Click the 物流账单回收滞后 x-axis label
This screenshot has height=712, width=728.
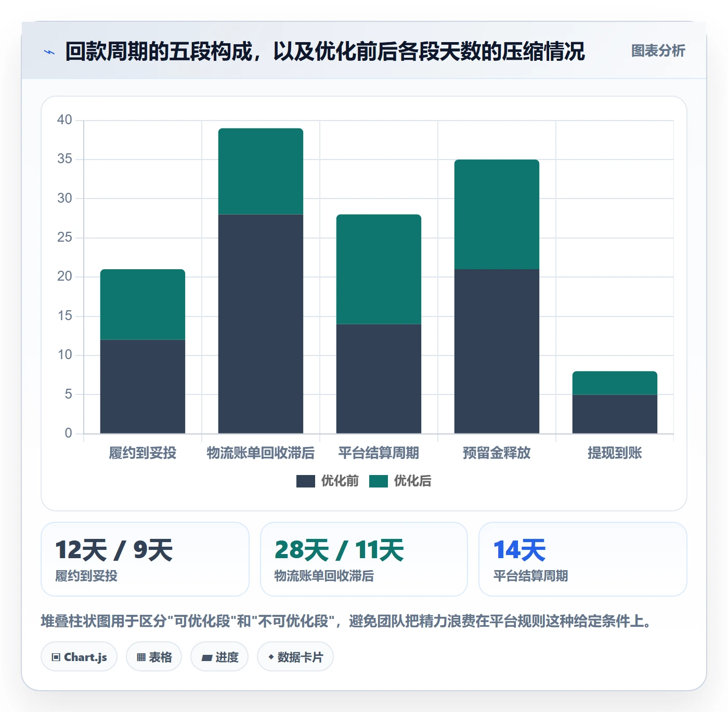(261, 453)
